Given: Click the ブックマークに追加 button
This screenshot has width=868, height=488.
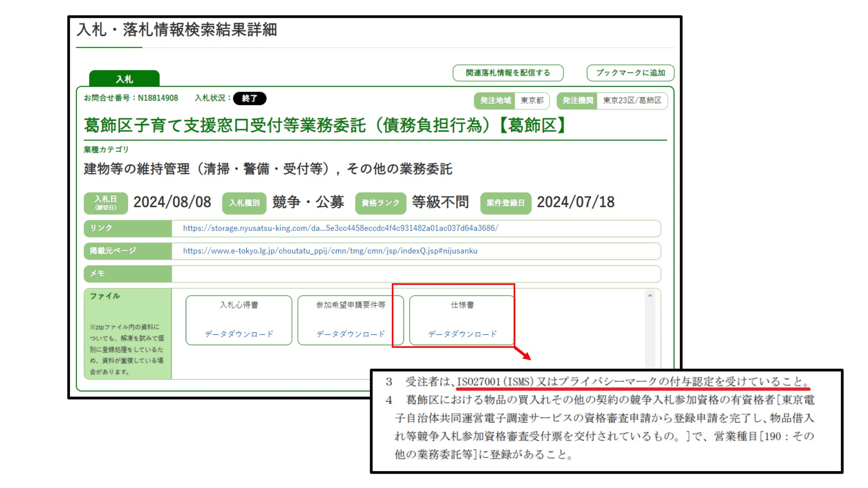Looking at the screenshot, I should click(630, 73).
